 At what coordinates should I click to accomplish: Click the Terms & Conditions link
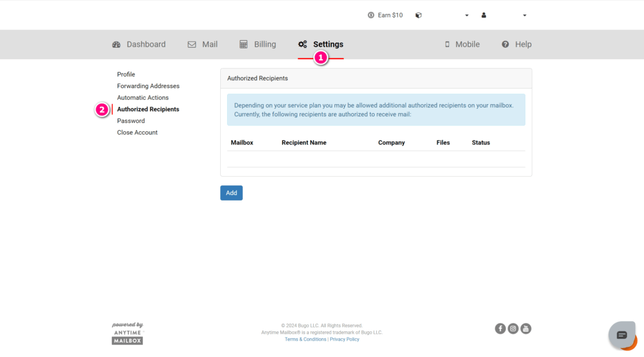coord(305,339)
